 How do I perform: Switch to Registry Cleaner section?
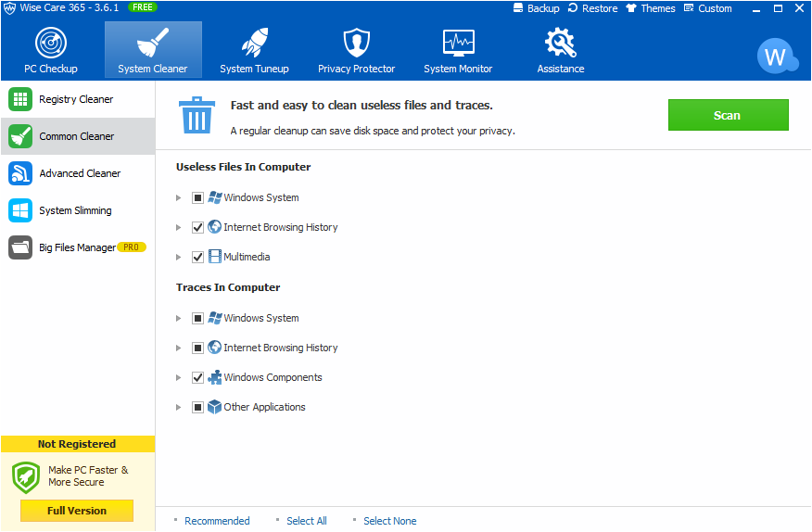pyautogui.click(x=78, y=99)
